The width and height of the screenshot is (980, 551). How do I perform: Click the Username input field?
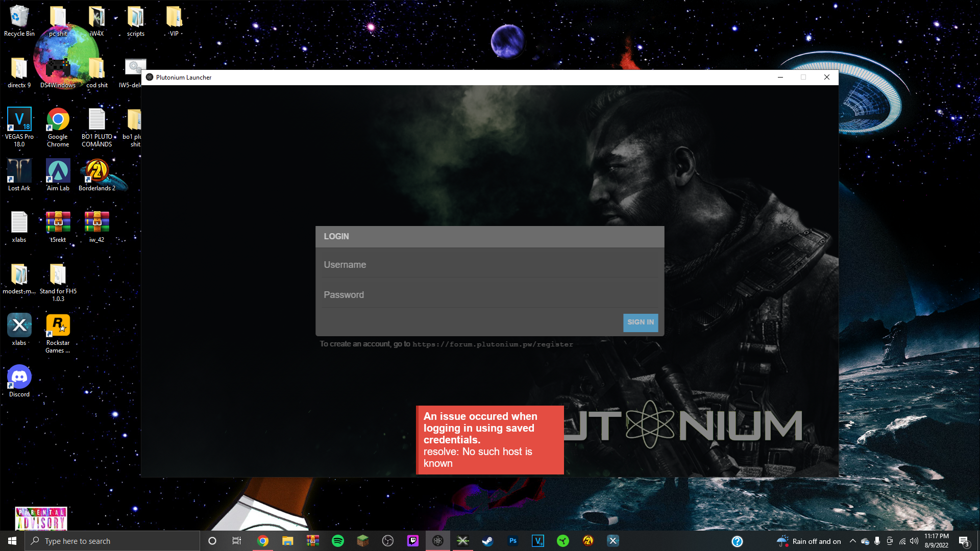[489, 264]
